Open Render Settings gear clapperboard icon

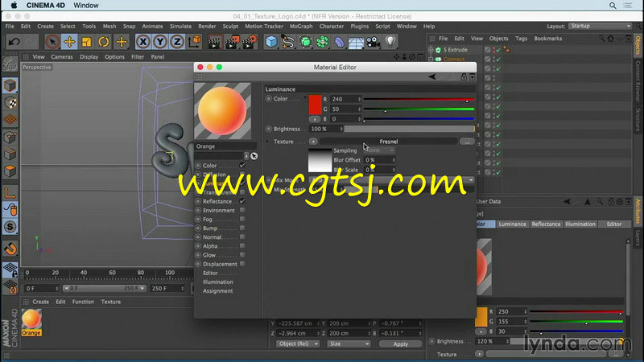250,42
